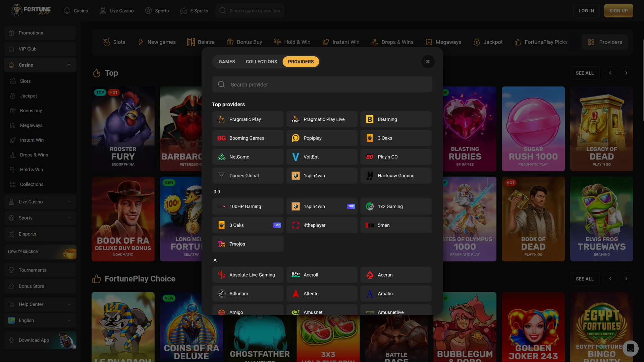The height and width of the screenshot is (362, 644).
Task: Switch to the GAMES tab in the dialog
Action: [x=226, y=61]
